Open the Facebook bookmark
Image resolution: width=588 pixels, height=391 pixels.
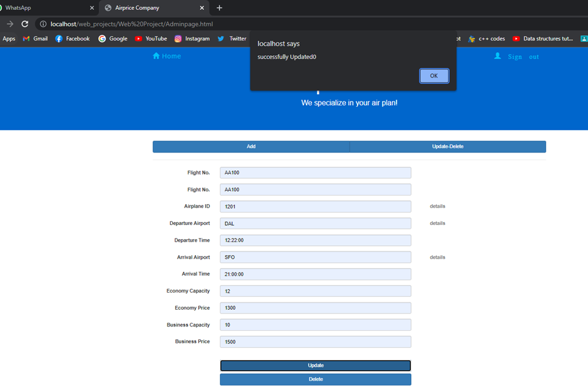point(72,38)
